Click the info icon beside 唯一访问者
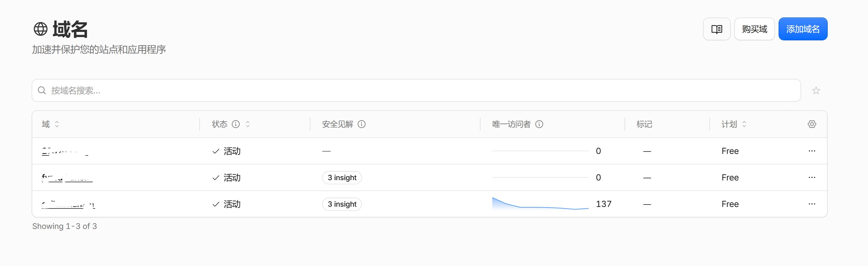Screen dimensions: 868x266 539,124
